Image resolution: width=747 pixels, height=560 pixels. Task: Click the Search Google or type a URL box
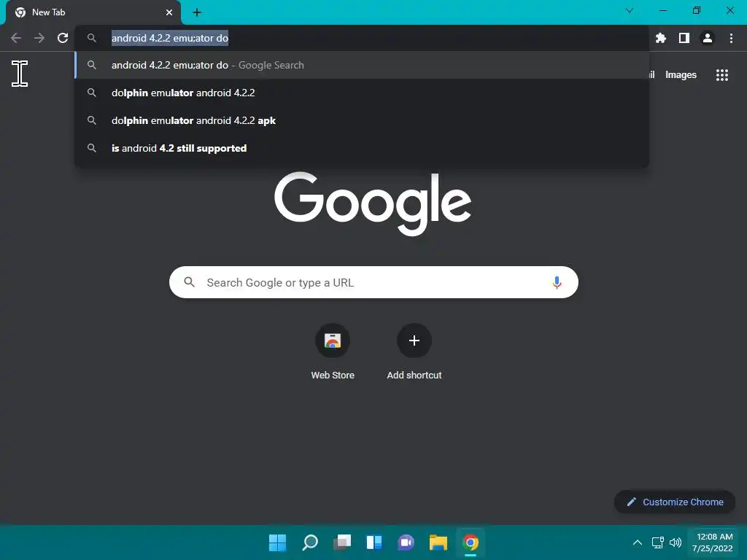(x=374, y=282)
